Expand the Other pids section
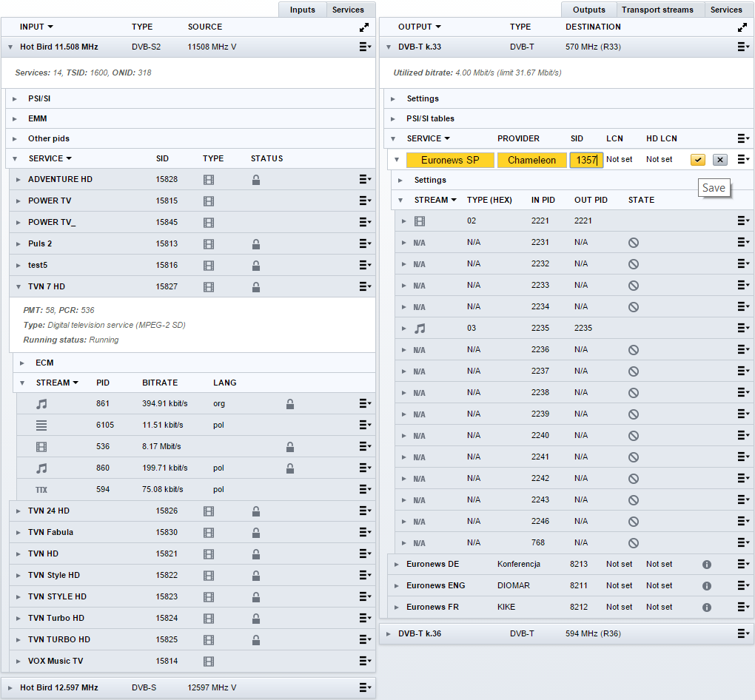755x700 pixels. point(15,138)
